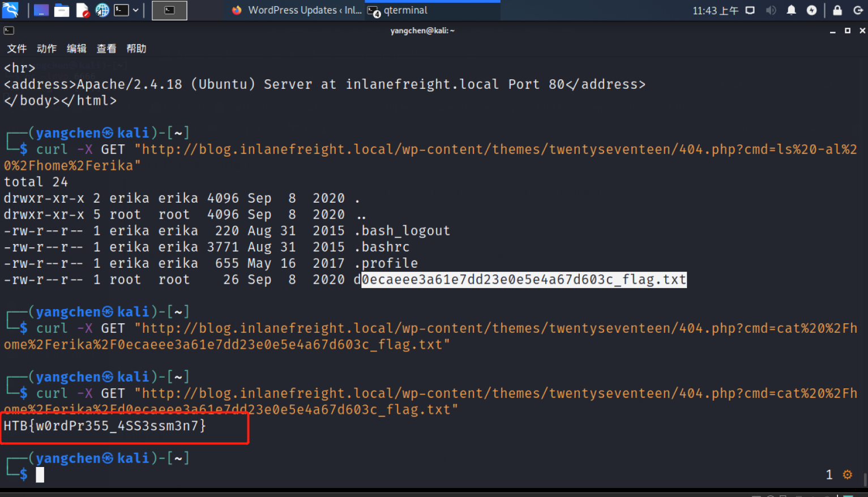
Task: Click the yangchen@kali:~ window title
Action: coord(422,31)
